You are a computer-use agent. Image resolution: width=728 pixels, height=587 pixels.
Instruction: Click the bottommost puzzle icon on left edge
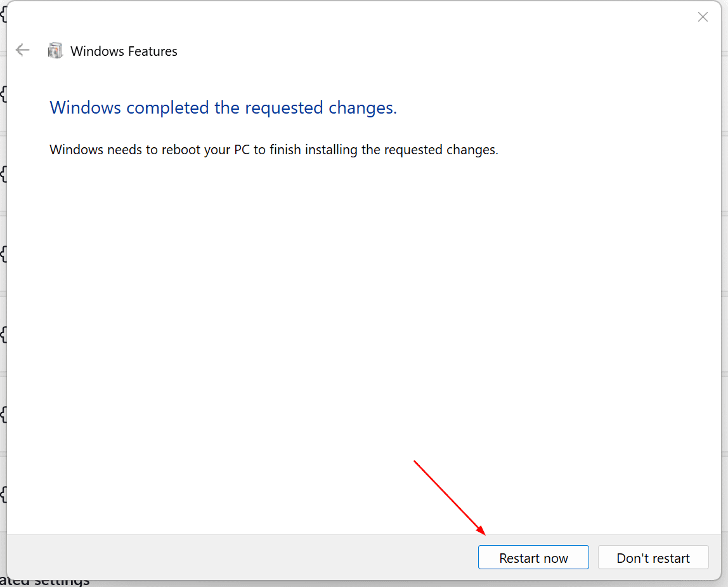[3, 494]
